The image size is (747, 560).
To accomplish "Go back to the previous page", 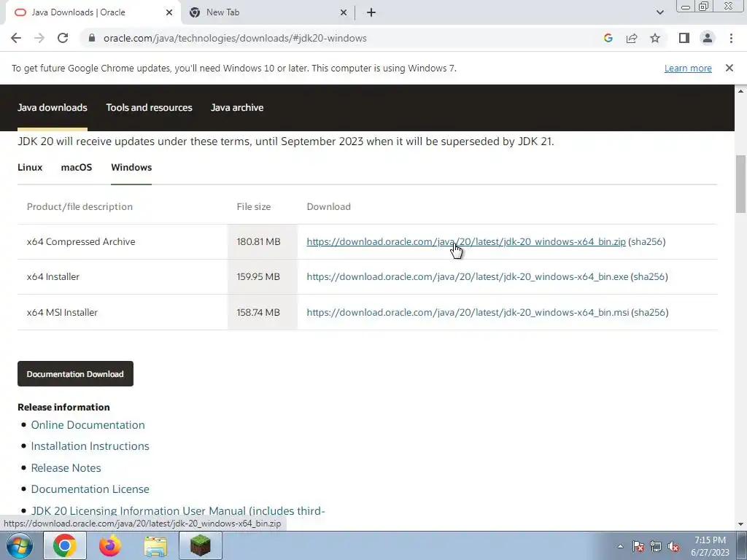I will tap(16, 38).
